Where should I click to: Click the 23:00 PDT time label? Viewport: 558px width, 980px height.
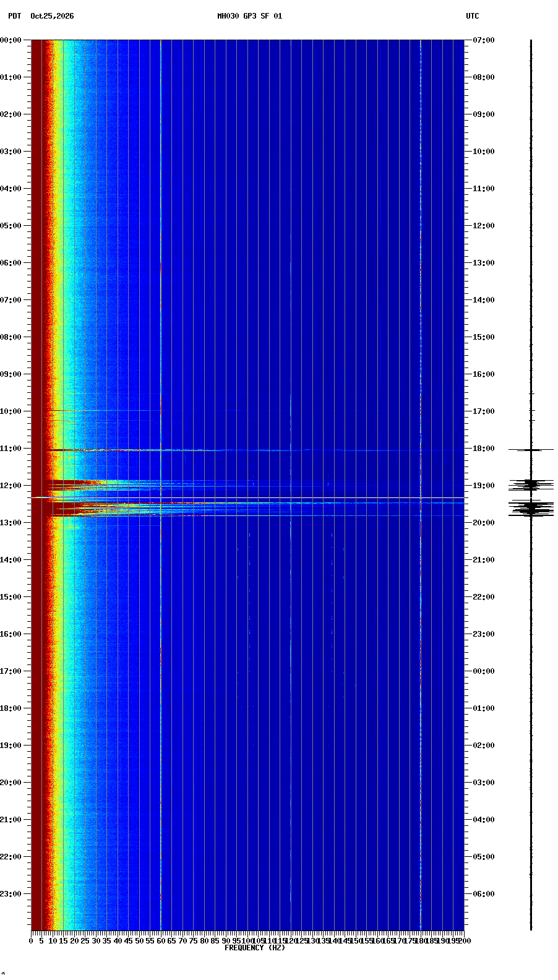coord(11,894)
